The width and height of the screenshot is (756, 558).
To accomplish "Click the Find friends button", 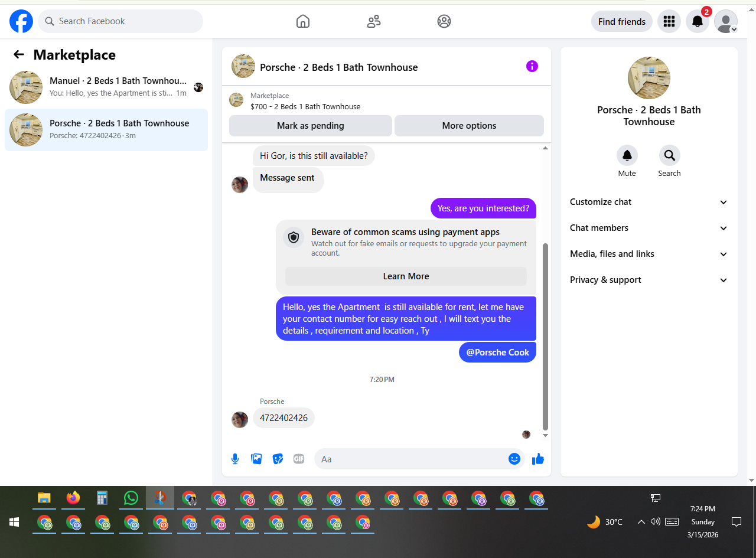I will (622, 22).
